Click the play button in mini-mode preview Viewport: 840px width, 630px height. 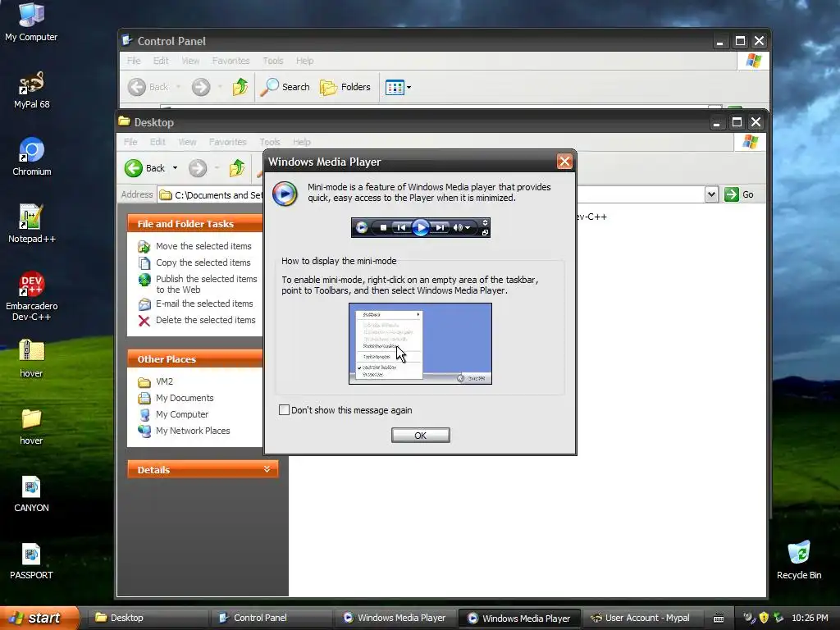click(421, 228)
